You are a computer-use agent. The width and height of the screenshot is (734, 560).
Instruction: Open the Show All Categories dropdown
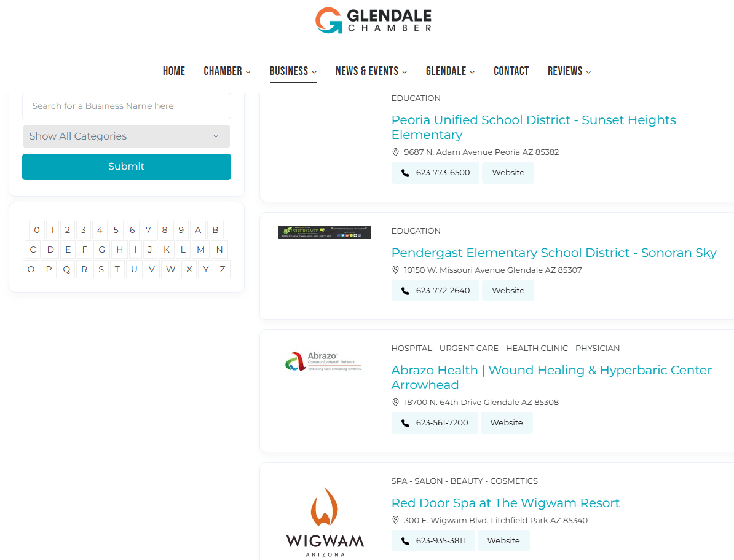point(127,136)
